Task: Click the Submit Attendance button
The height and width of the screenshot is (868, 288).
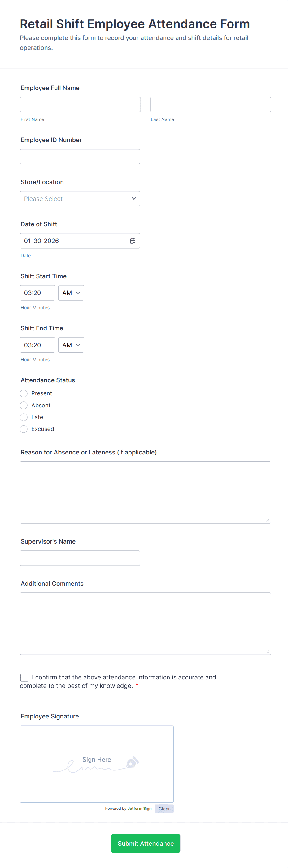Action: (x=145, y=843)
